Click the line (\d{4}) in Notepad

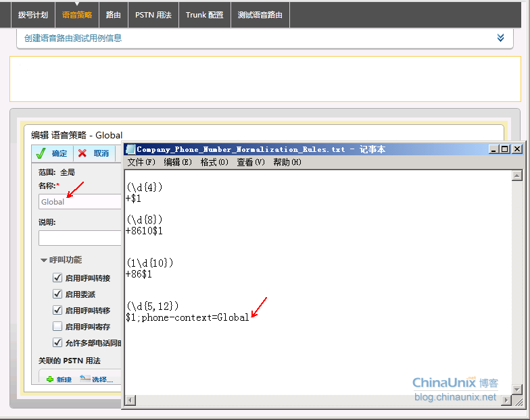point(145,186)
